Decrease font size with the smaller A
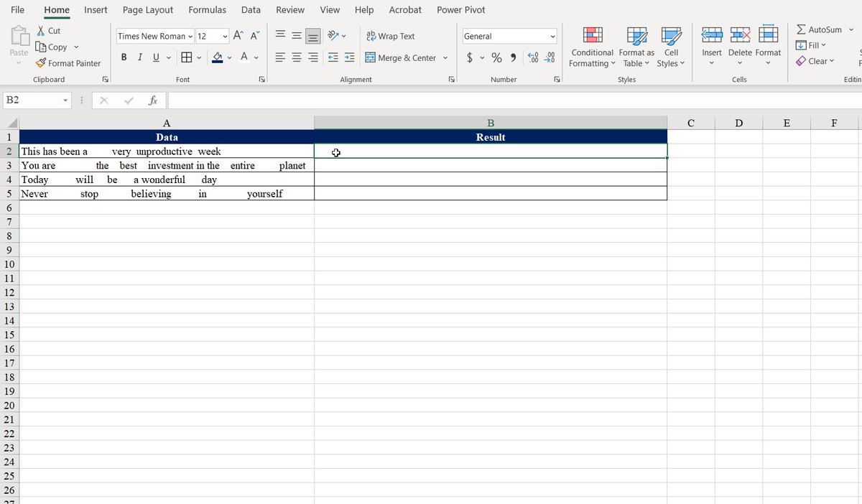 tap(254, 36)
